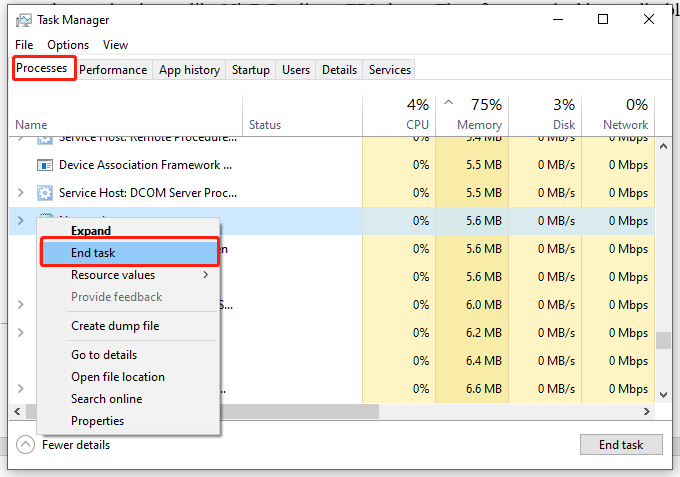Click the vertical scrollbar thumb
Screen dimensions: 680x477
(663, 340)
